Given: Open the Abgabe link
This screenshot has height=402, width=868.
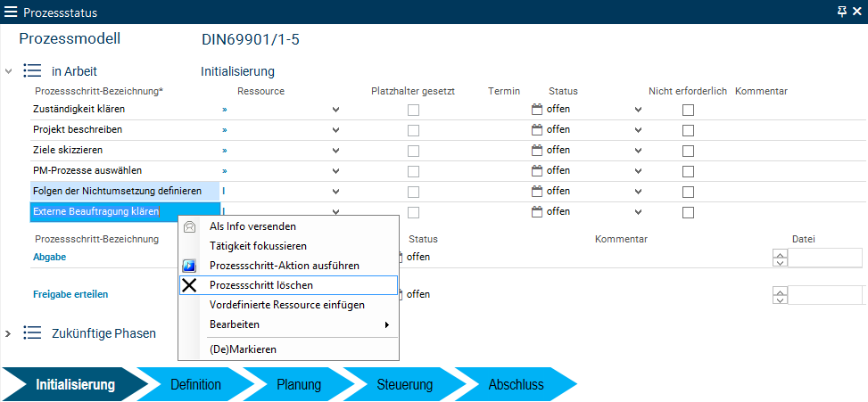Looking at the screenshot, I should tap(50, 257).
